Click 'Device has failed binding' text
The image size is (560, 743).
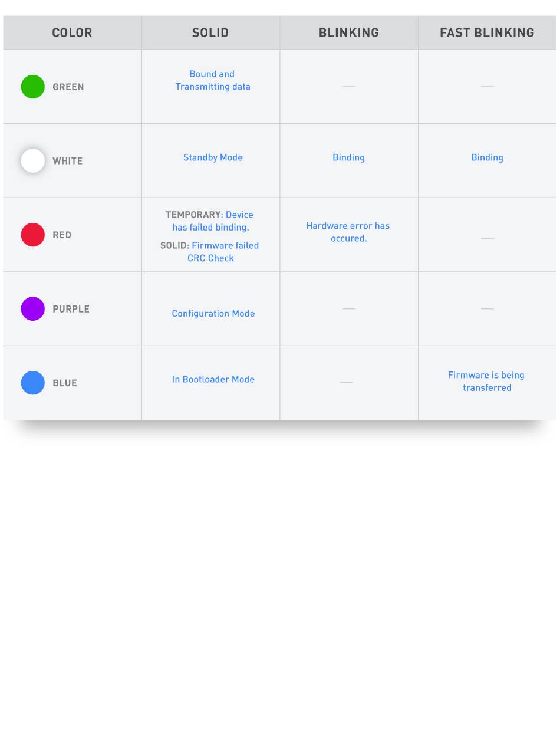210,221
